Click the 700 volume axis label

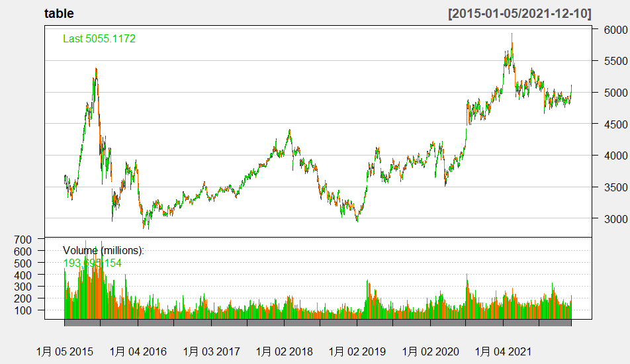point(23,240)
